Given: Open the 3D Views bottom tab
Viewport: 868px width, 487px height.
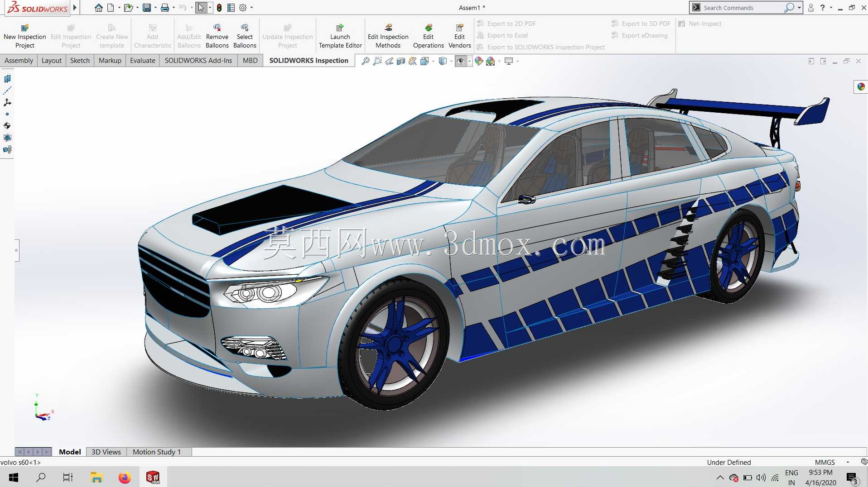Looking at the screenshot, I should coord(106,452).
